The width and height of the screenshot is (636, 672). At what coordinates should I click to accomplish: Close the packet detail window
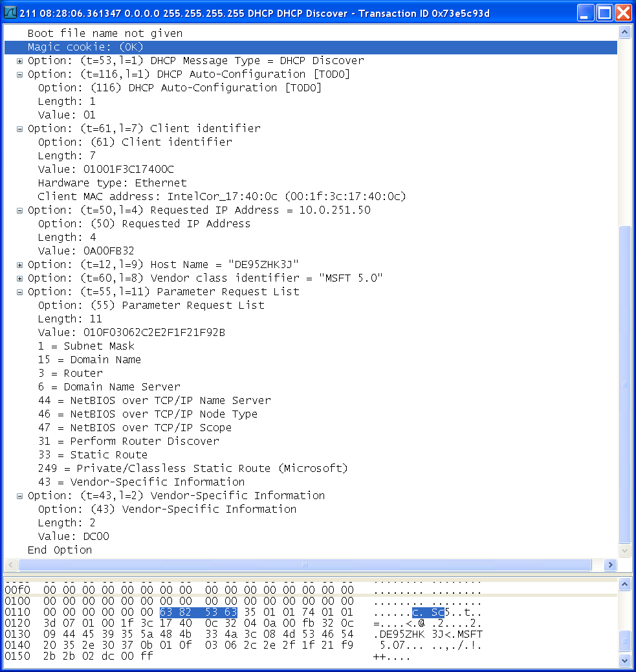coord(623,13)
